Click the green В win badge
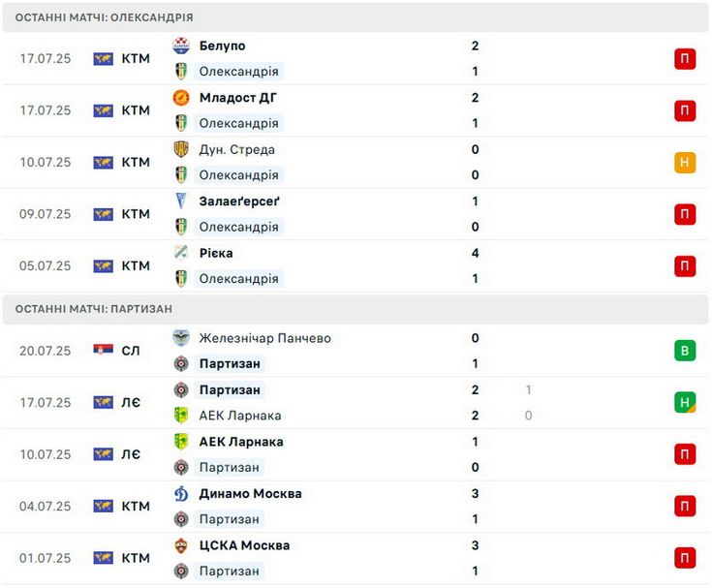Viewport: 712px width, 588px height. click(685, 351)
